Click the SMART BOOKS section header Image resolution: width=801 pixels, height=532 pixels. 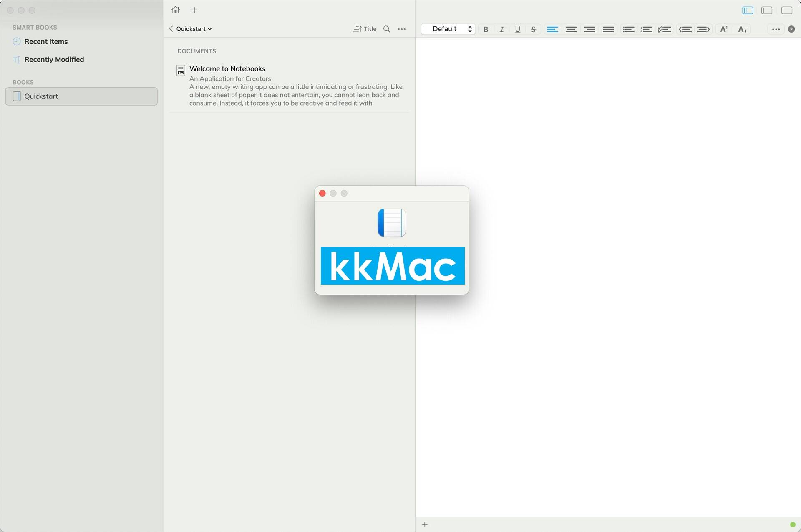pos(35,28)
